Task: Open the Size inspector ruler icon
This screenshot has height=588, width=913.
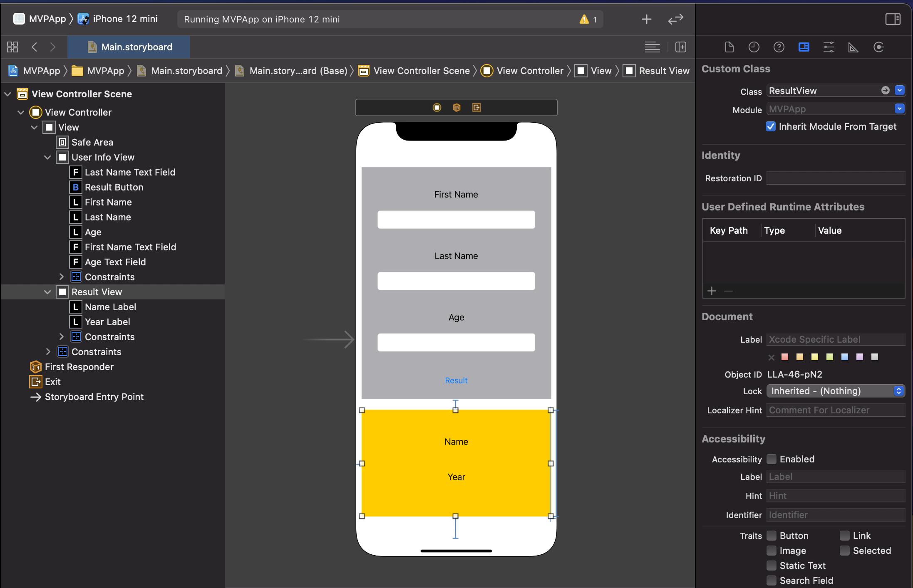Action: (853, 47)
